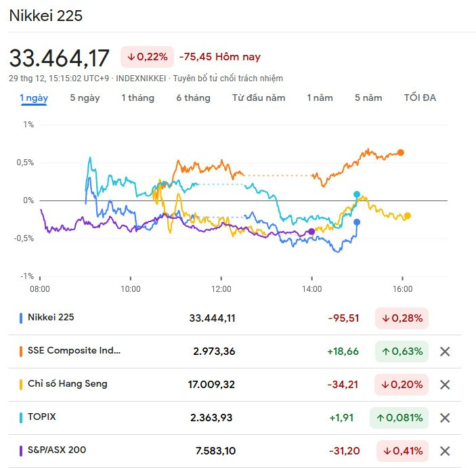Image resolution: width=476 pixels, height=468 pixels.
Task: Switch chart to "1 năm"
Action: click(x=320, y=98)
